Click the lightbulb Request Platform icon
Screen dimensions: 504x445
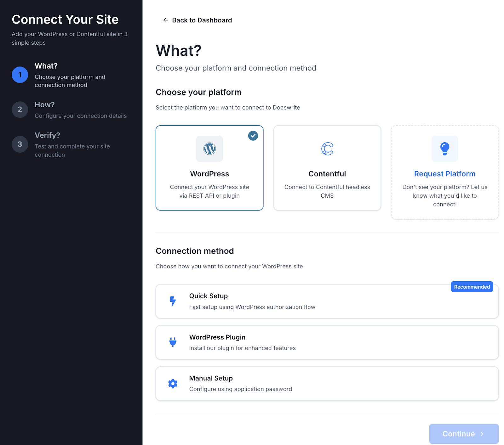click(444, 149)
